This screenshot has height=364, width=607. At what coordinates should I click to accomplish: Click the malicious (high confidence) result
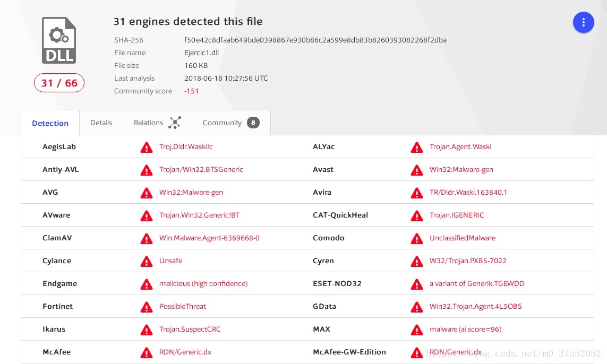[x=203, y=283]
